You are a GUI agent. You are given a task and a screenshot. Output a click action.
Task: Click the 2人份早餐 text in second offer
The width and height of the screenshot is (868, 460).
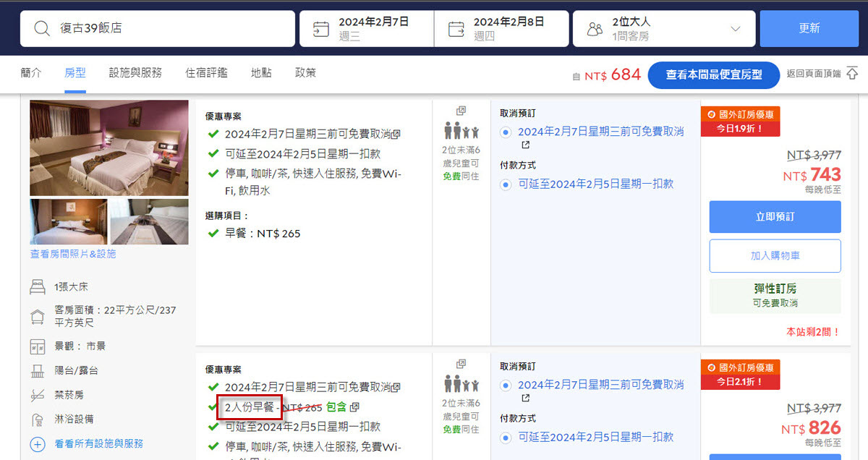[x=249, y=407]
